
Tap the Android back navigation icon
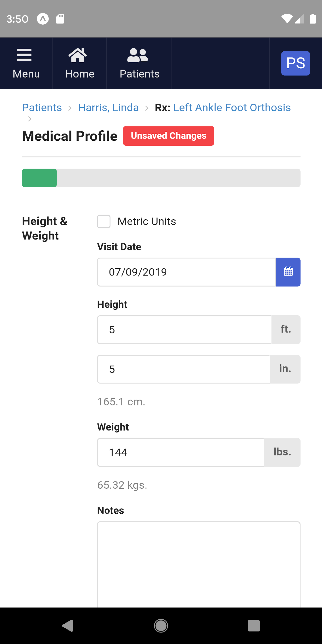pos(68,626)
